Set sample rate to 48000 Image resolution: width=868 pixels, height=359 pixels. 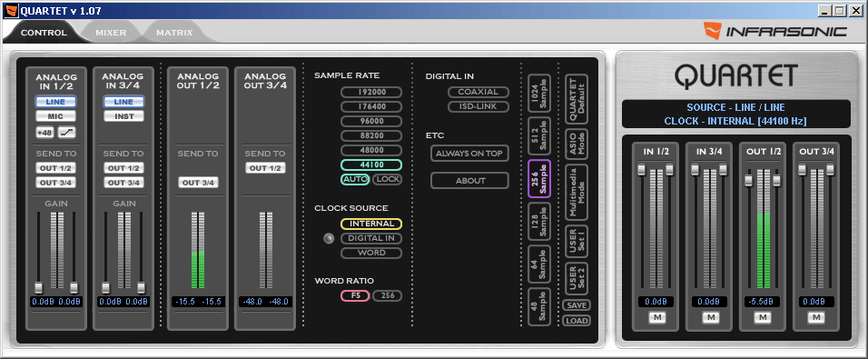click(370, 150)
